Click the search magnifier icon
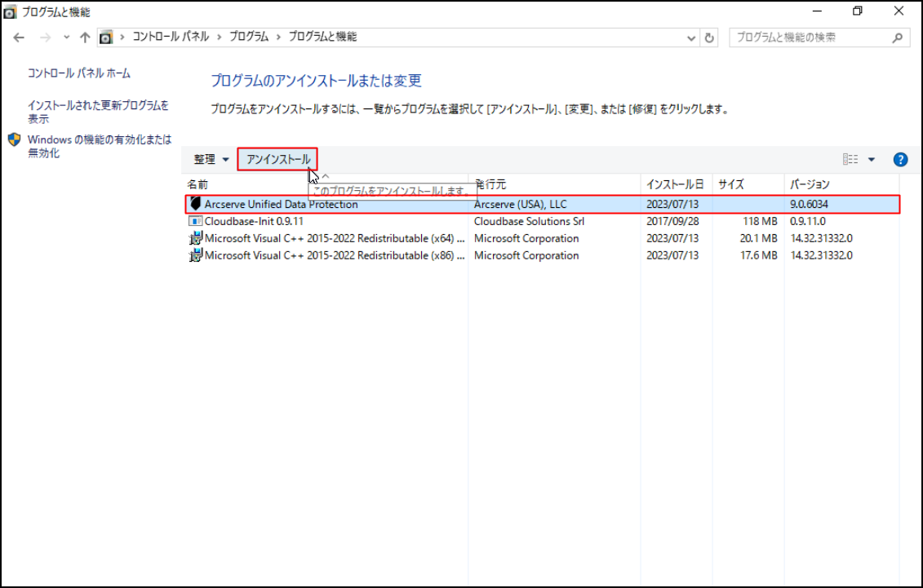This screenshot has height=588, width=923. [897, 38]
